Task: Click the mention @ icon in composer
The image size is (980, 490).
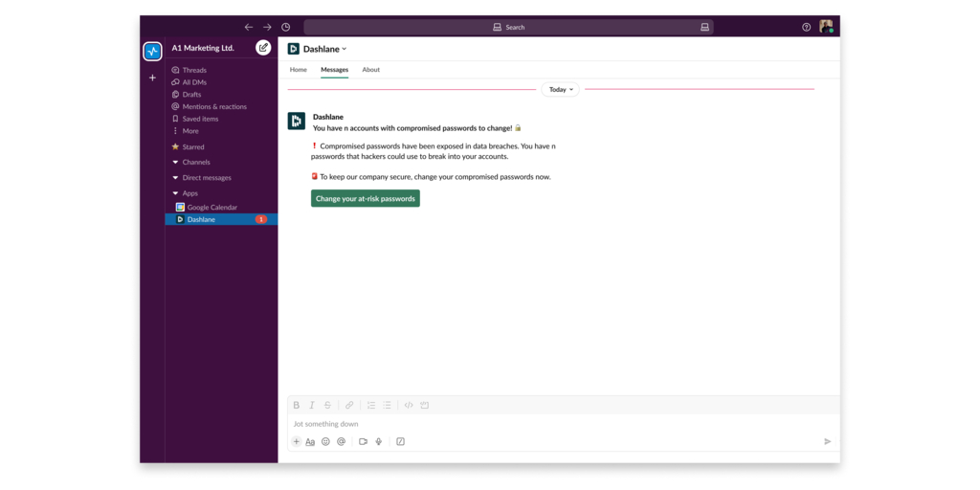Action: coord(341,441)
